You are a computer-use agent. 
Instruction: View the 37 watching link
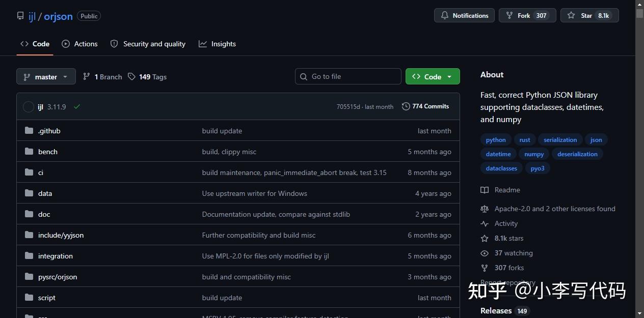click(x=506, y=253)
